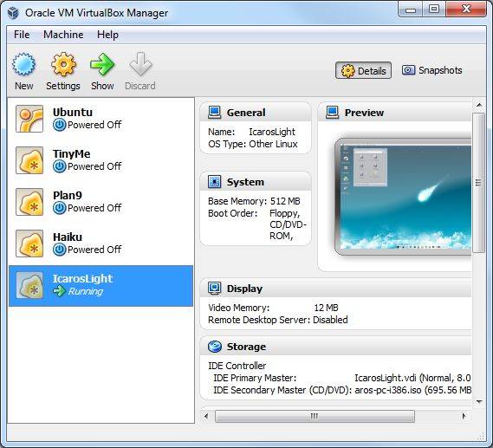Click the VirtualBox cube title bar icon

(13, 13)
